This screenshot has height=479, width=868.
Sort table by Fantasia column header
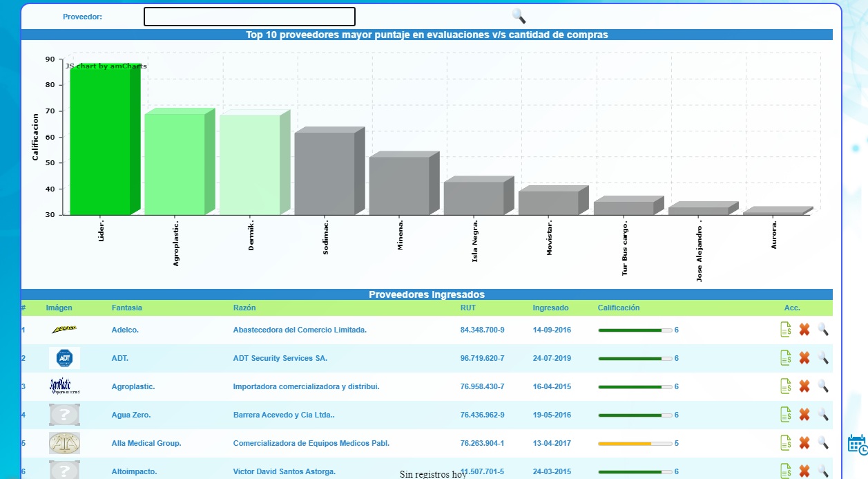click(127, 308)
